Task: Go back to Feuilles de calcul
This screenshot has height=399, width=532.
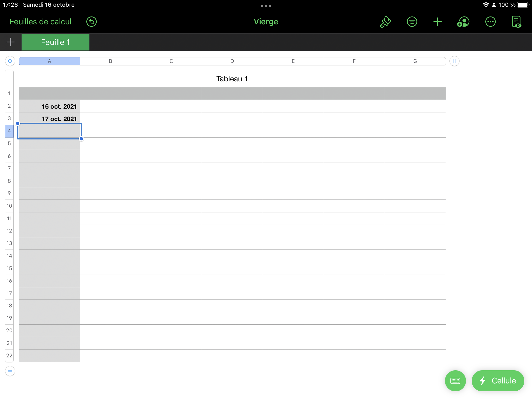Action: click(40, 22)
